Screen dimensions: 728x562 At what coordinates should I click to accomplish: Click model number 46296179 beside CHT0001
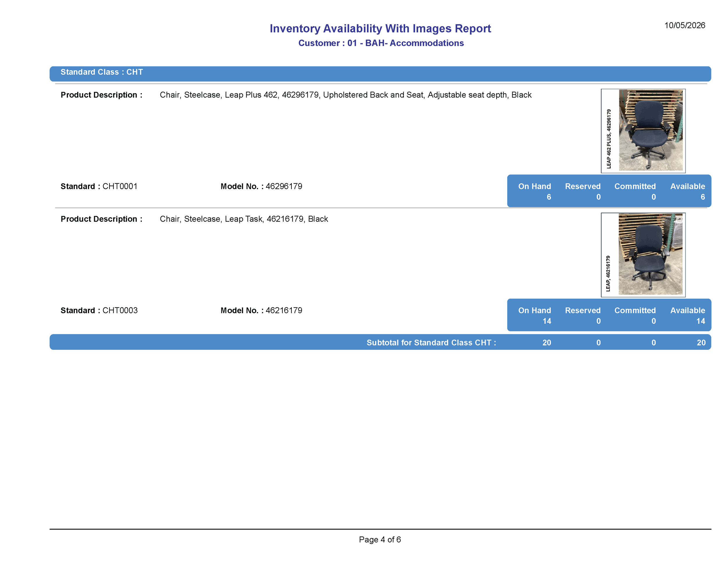click(x=284, y=186)
